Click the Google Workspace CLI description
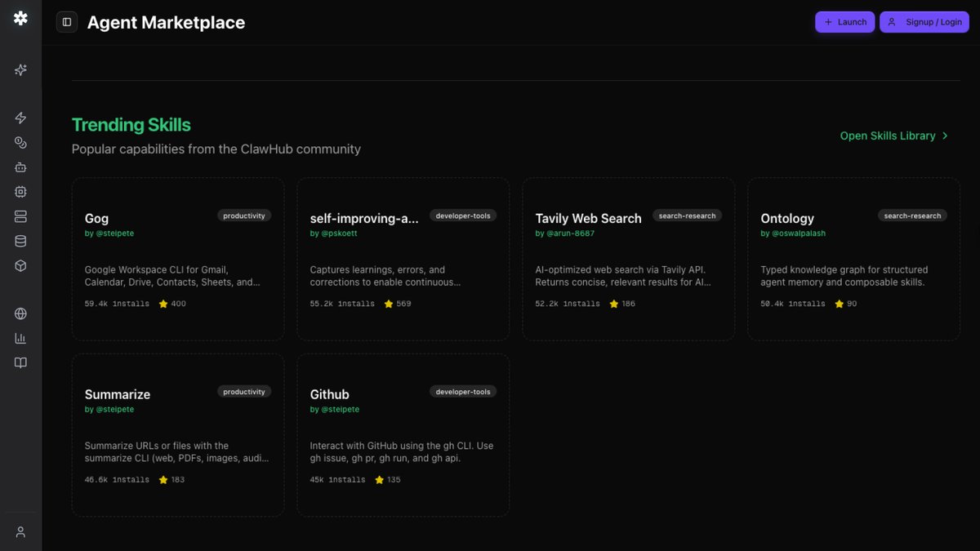The height and width of the screenshot is (551, 980). click(x=172, y=276)
